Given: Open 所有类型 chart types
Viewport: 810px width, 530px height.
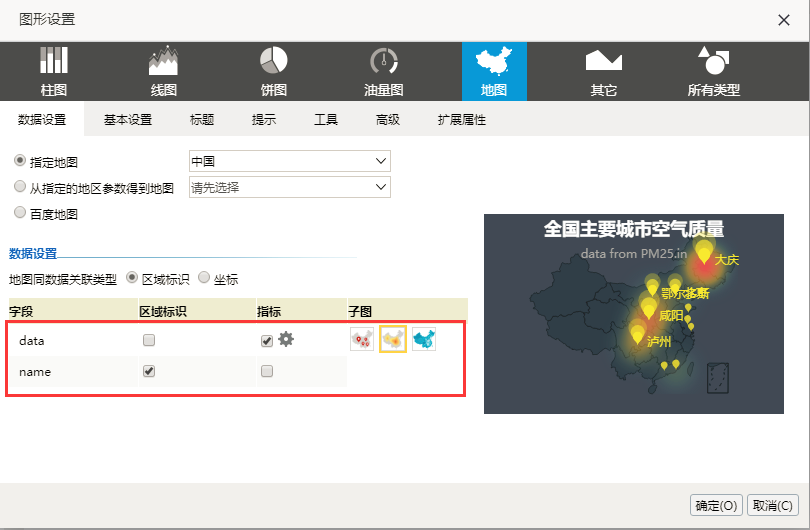Looking at the screenshot, I should tap(713, 71).
